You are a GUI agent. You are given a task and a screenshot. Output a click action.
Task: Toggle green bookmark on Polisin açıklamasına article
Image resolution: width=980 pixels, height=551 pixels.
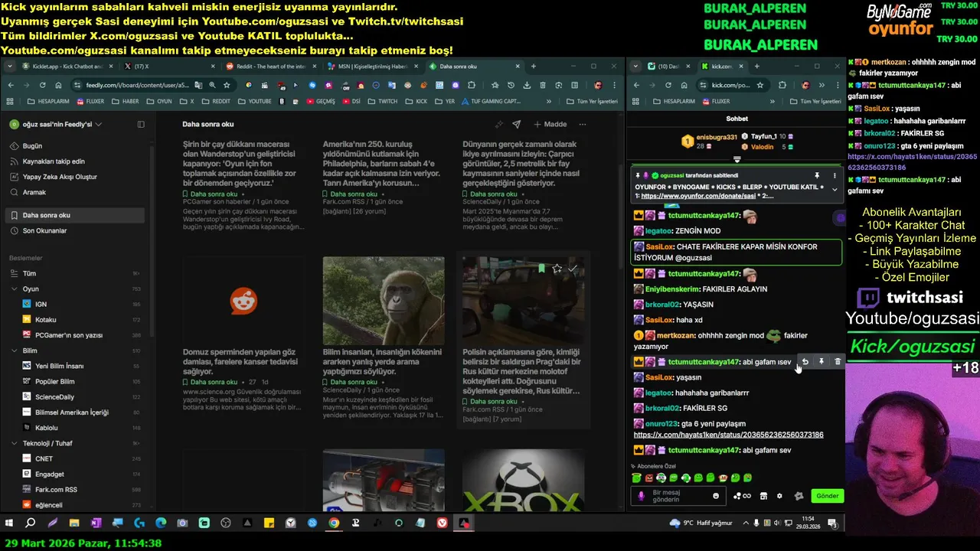pyautogui.click(x=541, y=269)
